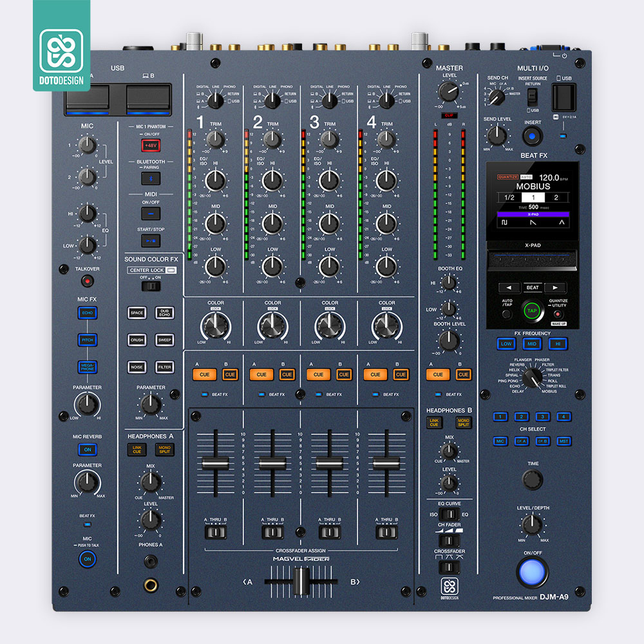Screen dimensions: 644x644
Task: Select the 1/2 beat value on Beat FX display
Action: pos(509,198)
